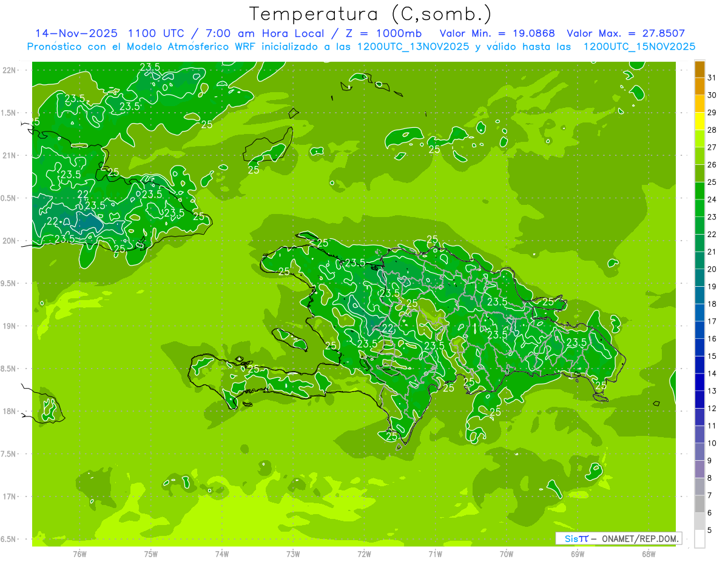Click the legend scale value 8
This screenshot has height=562, width=728.
tap(710, 478)
